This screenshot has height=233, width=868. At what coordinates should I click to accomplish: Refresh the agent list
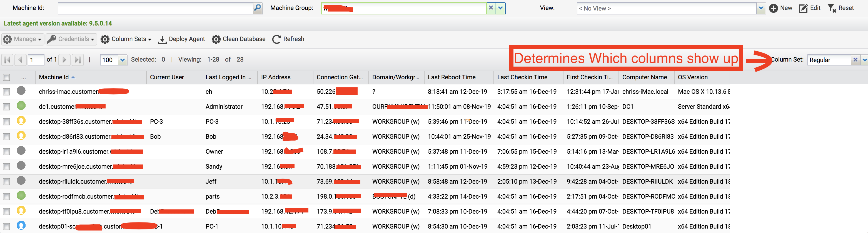[x=288, y=39]
